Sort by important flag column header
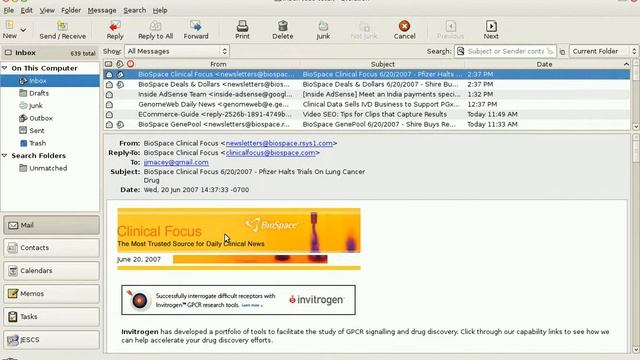 (130, 64)
